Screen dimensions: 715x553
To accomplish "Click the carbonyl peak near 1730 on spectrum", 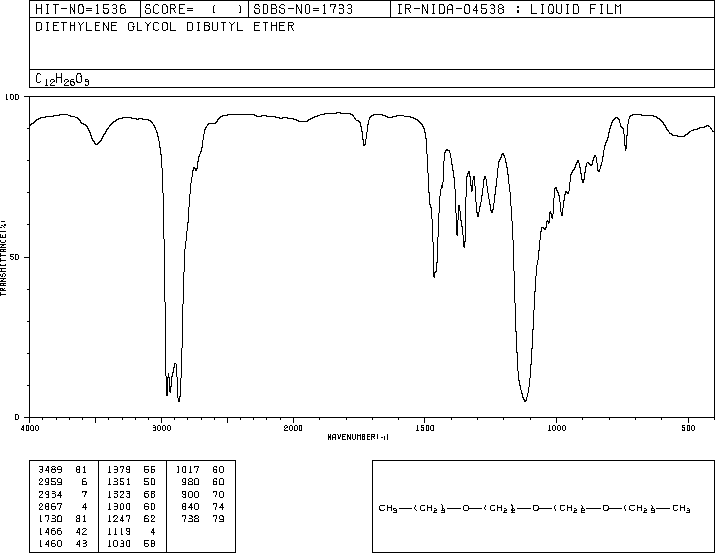I will coord(364,144).
